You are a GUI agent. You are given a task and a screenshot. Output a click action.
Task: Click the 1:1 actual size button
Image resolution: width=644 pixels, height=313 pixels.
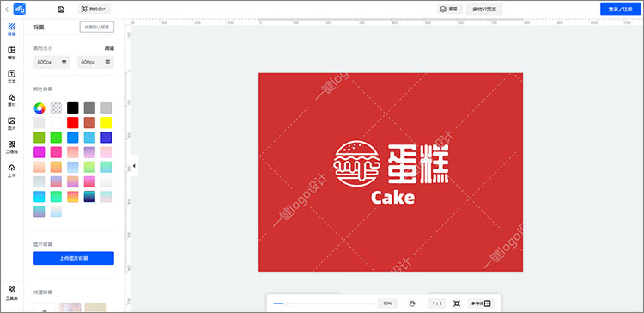[437, 304]
